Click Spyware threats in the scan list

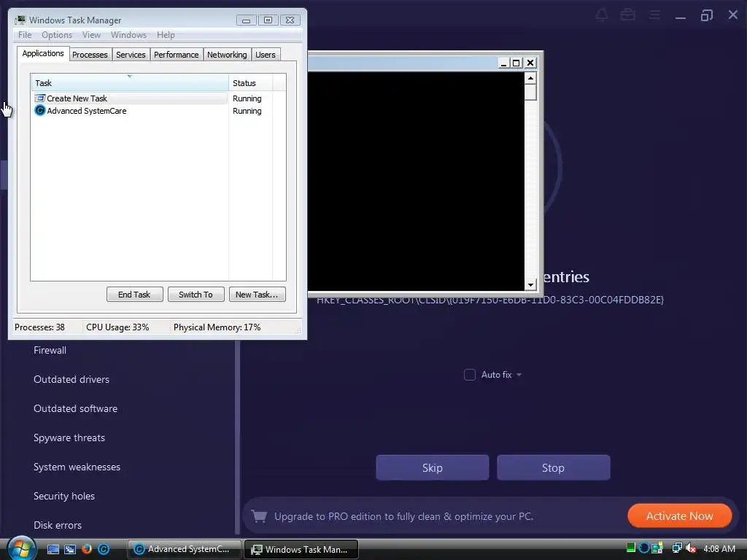pos(69,438)
